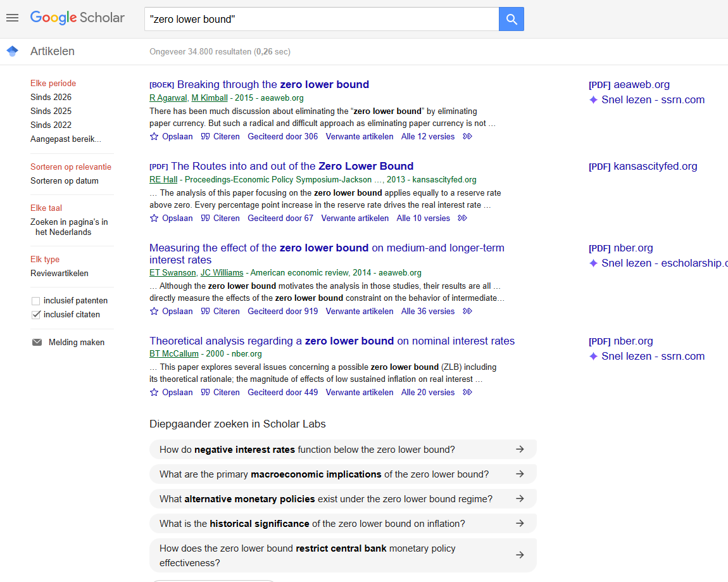Open author JC Williams profile
The width and height of the screenshot is (728, 582).
(222, 273)
